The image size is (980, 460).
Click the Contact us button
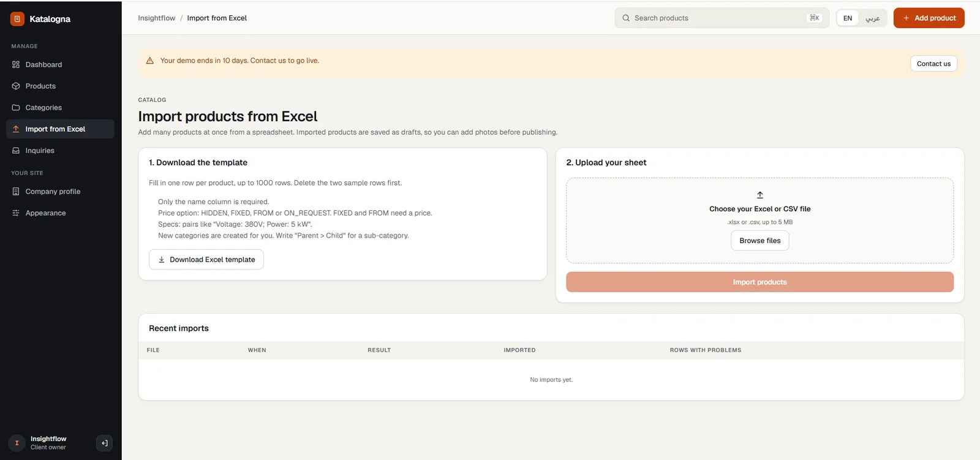click(x=933, y=64)
